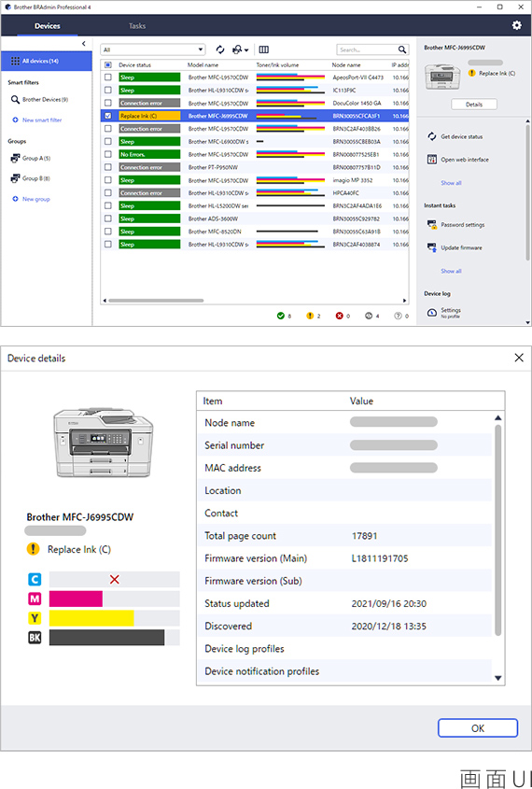This screenshot has width=532, height=789.
Task: Sort by Node name column header
Action: pos(346,65)
